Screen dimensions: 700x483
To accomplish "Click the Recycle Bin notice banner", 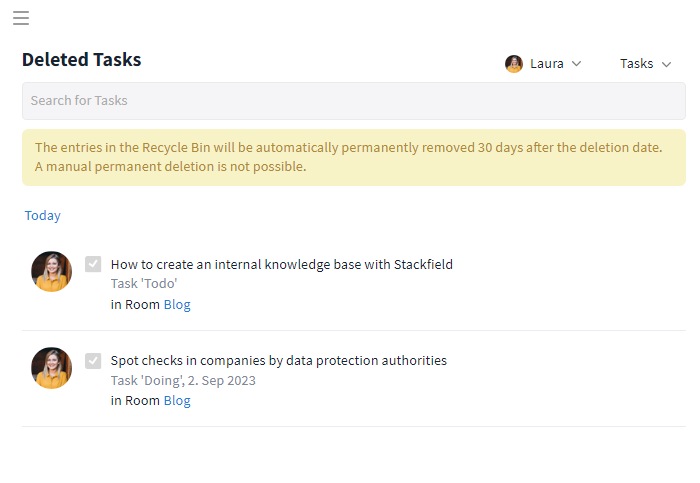I will tap(354, 158).
